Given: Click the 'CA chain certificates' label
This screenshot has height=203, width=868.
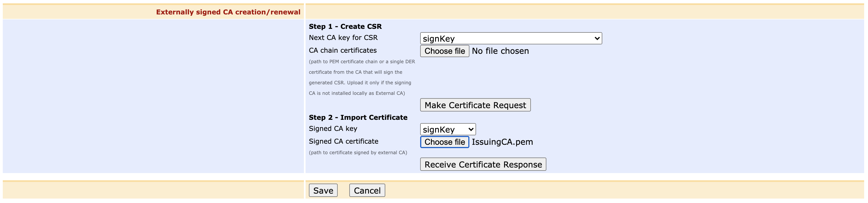Looking at the screenshot, I should (342, 50).
